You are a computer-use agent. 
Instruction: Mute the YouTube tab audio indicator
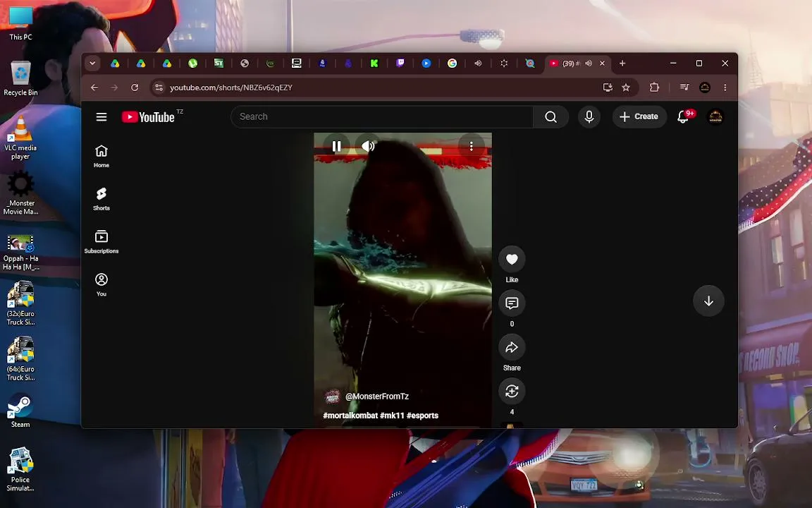(589, 64)
